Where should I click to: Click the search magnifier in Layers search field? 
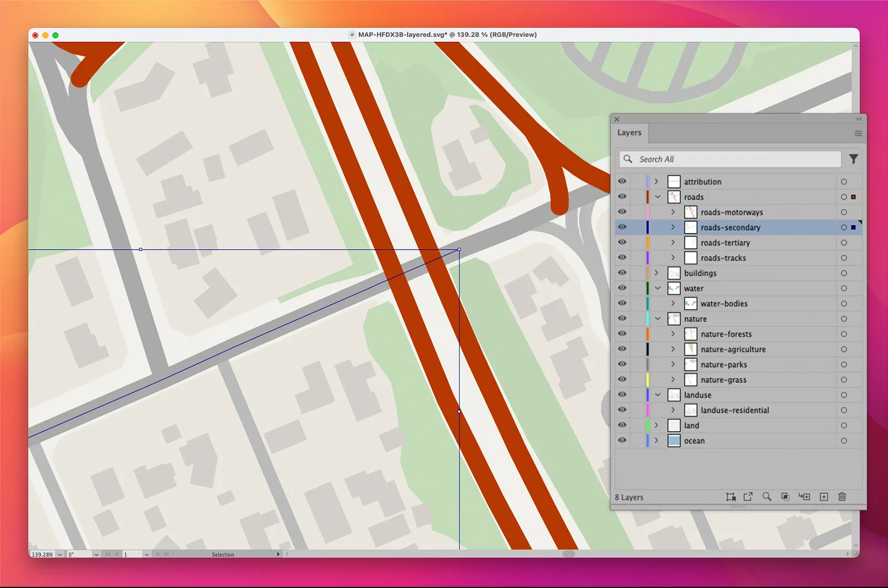click(628, 159)
